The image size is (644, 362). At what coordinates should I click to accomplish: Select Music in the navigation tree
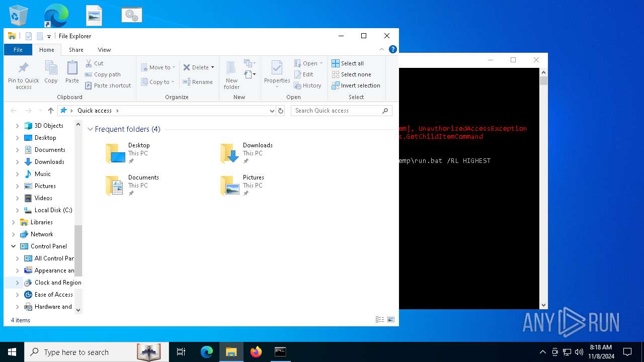(x=42, y=174)
